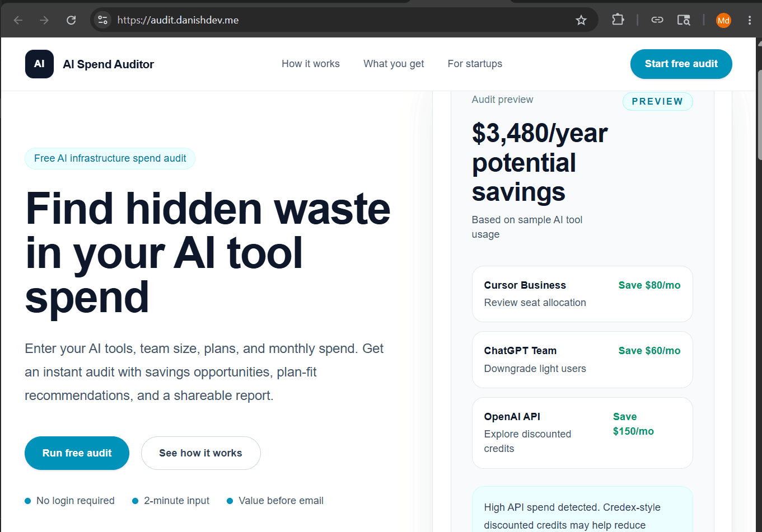Click the Value before email text
Screen dimensions: 762x532
(x=281, y=501)
